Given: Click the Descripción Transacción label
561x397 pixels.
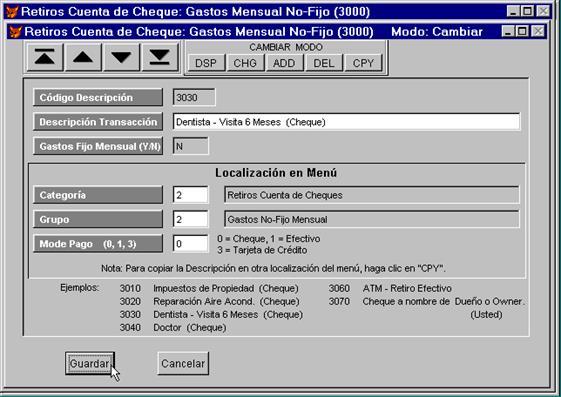Looking at the screenshot, I should (x=98, y=122).
